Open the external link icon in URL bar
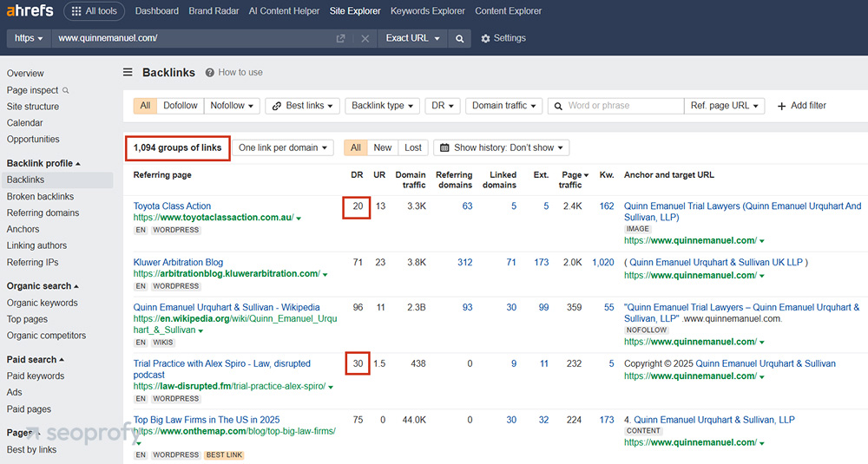The width and height of the screenshot is (868, 464). (x=340, y=38)
